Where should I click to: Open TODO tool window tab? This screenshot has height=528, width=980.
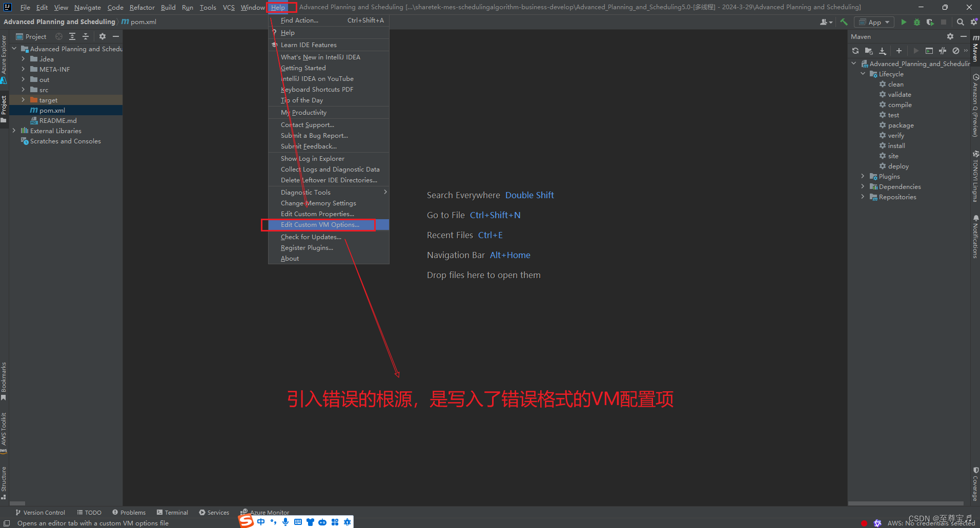click(x=89, y=513)
